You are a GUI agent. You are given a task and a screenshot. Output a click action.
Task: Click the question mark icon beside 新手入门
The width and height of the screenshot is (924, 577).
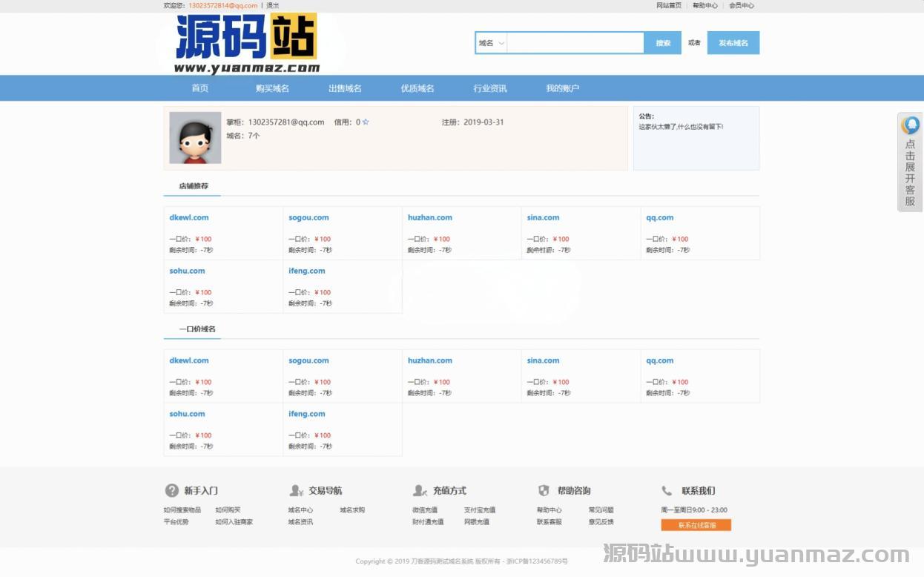click(x=171, y=490)
